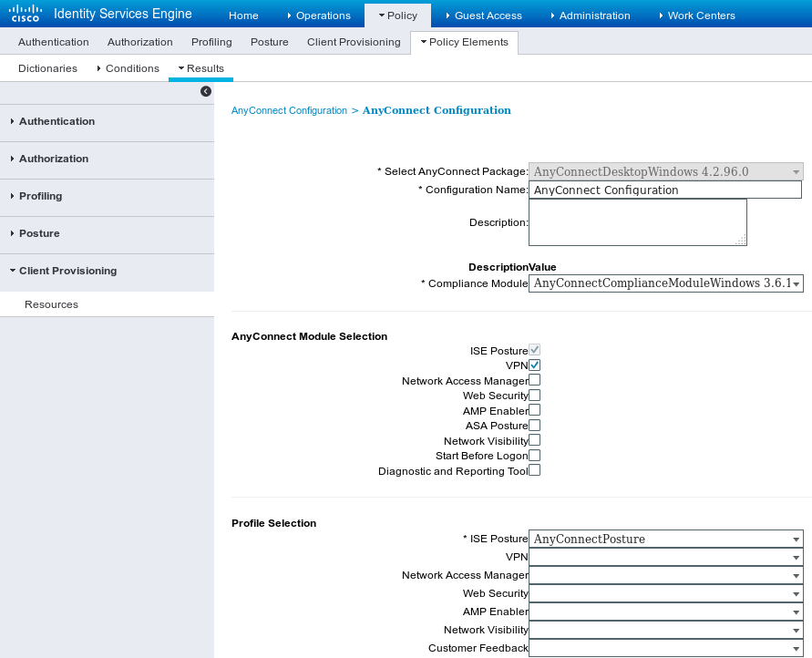Select the Dictionaries tab
Image resolution: width=812 pixels, height=658 pixels.
tap(47, 68)
